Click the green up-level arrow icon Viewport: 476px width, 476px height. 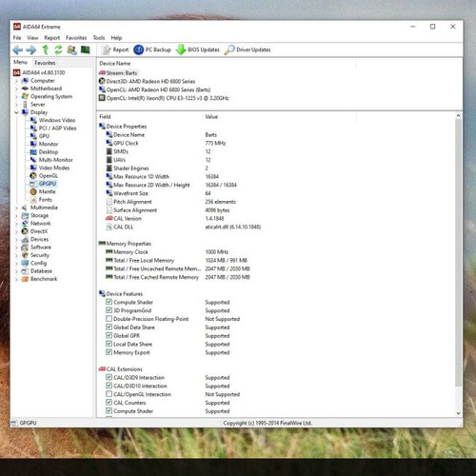(46, 50)
